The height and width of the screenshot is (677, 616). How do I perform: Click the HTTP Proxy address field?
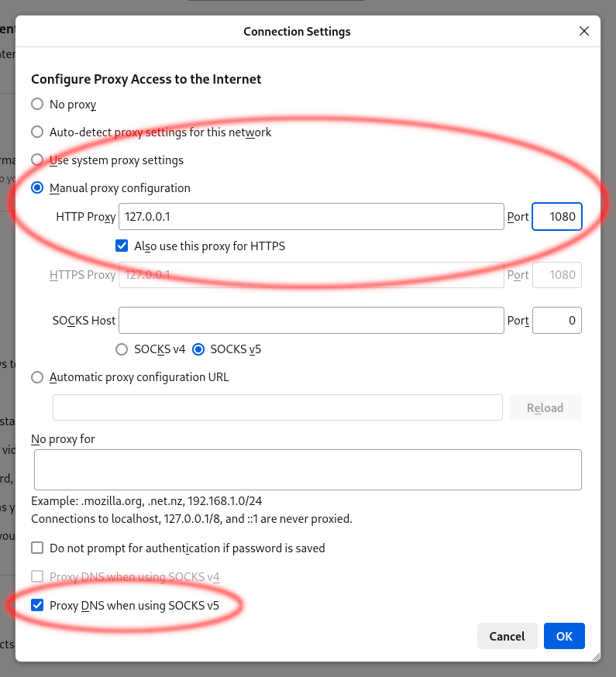pyautogui.click(x=311, y=216)
